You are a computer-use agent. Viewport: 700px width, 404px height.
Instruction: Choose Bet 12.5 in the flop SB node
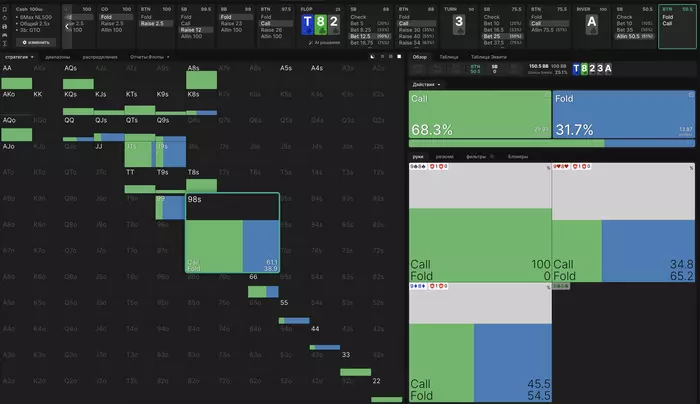370,36
